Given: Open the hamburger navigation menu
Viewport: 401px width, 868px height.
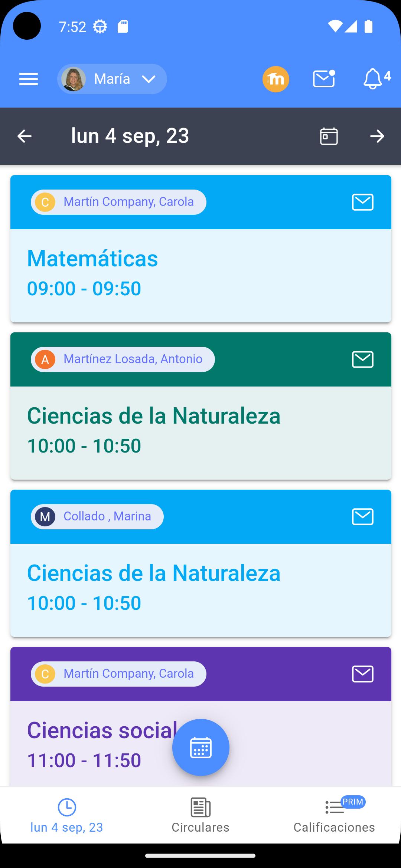Looking at the screenshot, I should coord(29,79).
